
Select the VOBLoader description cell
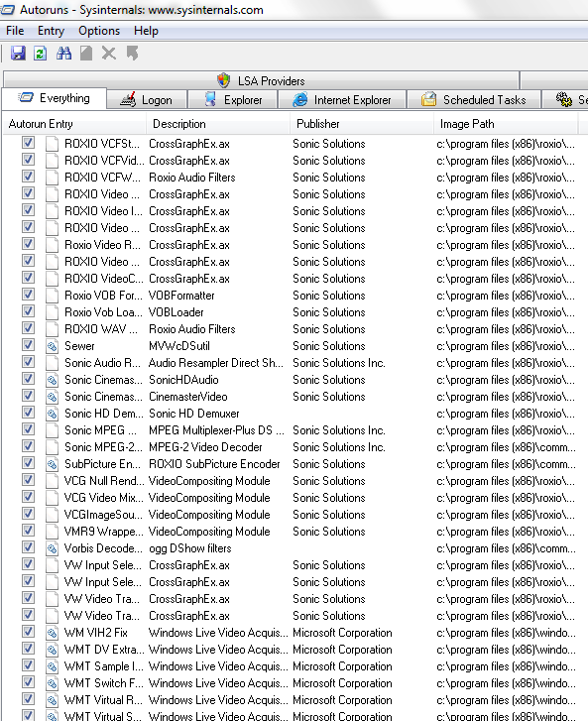[x=176, y=312]
